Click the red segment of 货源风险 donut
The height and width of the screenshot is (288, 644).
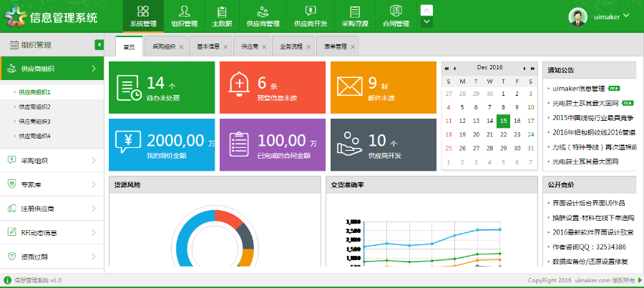(228, 219)
